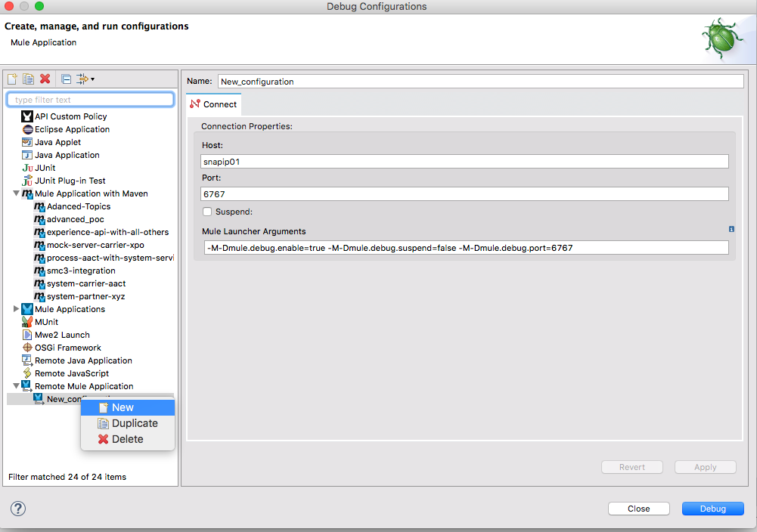The width and height of the screenshot is (757, 532).
Task: Collapse the Mule Application with Maven node
Action: 17,194
